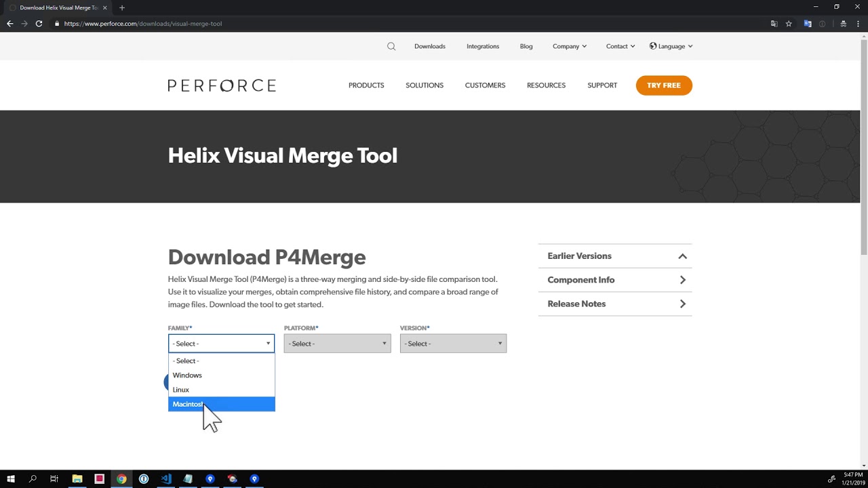Visit the Blog link
This screenshot has width=868, height=488.
click(x=526, y=46)
